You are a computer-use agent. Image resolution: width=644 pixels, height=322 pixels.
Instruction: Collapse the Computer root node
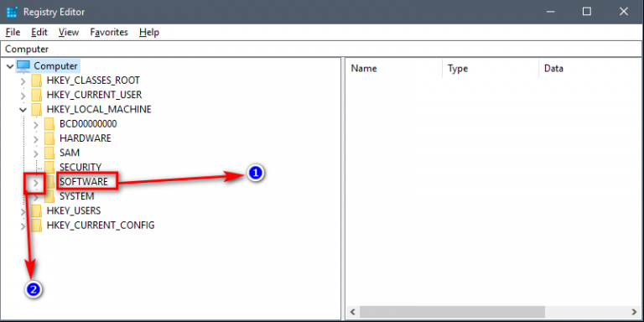pyautogui.click(x=10, y=66)
